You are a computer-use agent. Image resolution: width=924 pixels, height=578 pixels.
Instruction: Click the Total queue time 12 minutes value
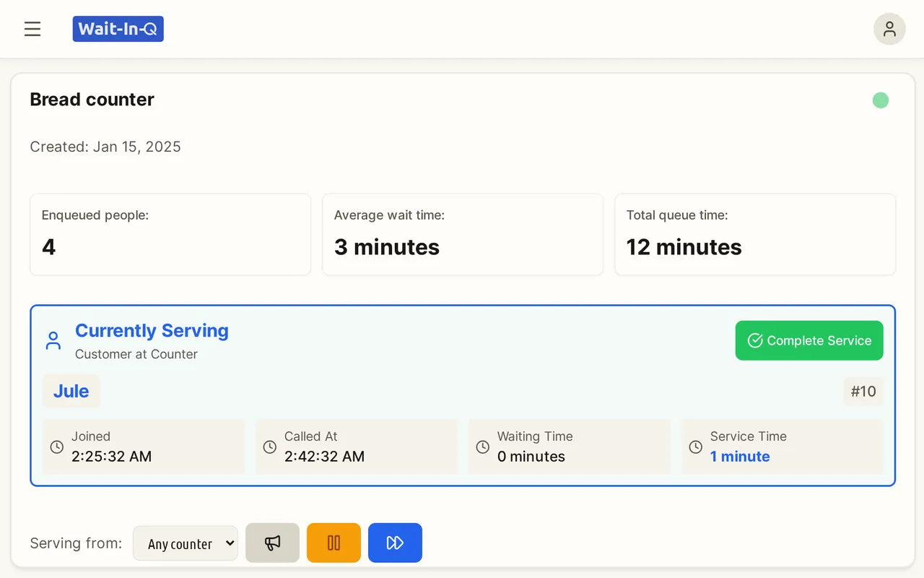[684, 247]
